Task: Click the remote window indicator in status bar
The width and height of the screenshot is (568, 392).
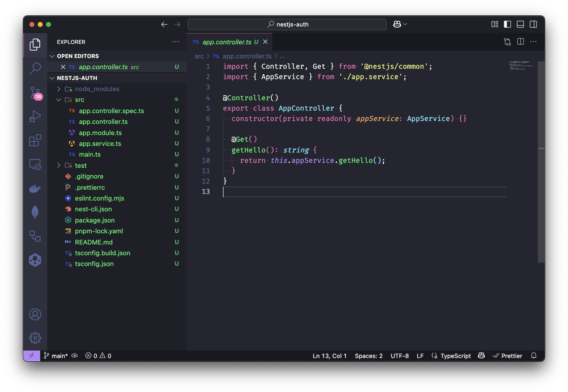Action: point(31,356)
